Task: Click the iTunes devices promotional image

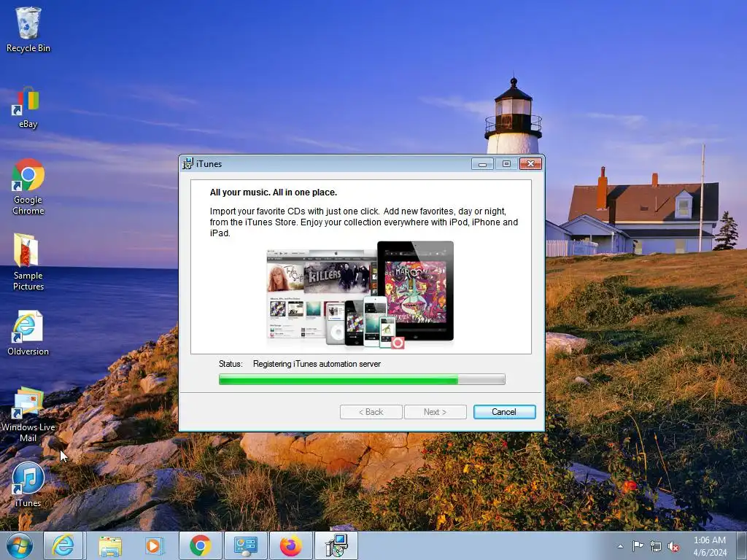Action: (x=360, y=295)
